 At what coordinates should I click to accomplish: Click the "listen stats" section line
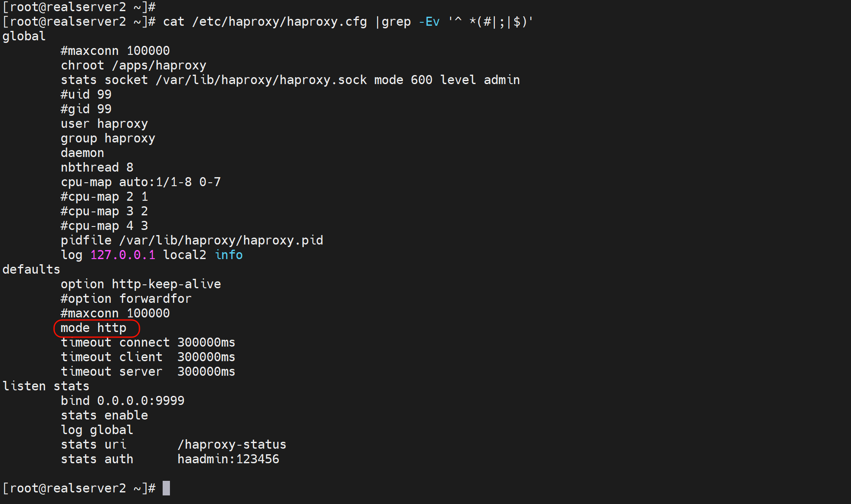pos(46,386)
